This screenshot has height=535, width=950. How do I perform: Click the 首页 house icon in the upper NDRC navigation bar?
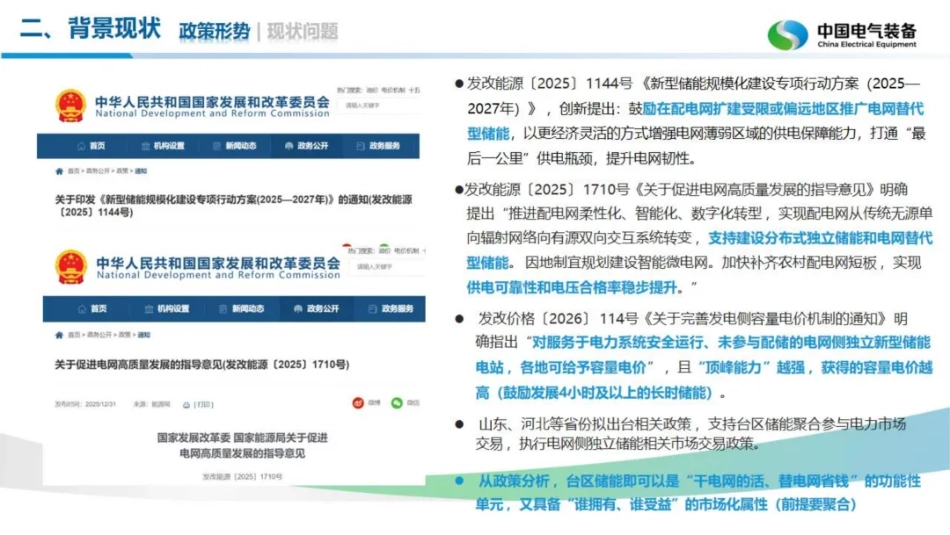(81, 146)
